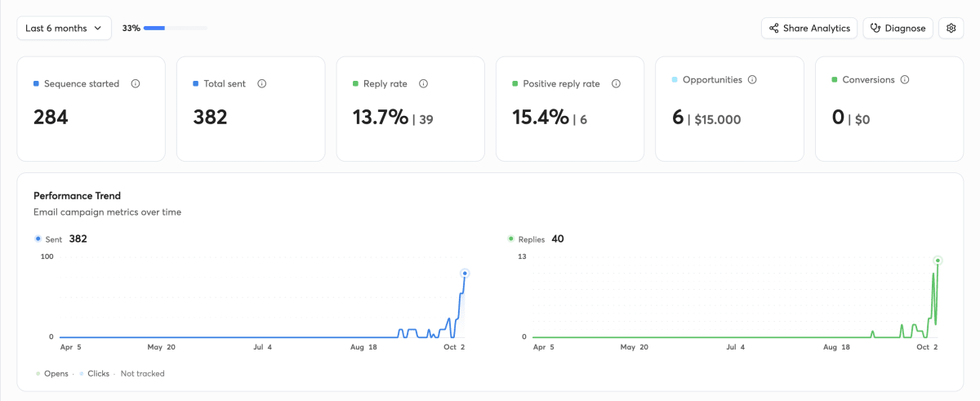The width and height of the screenshot is (980, 401).
Task: Click the 33% percentage label
Action: pos(131,28)
